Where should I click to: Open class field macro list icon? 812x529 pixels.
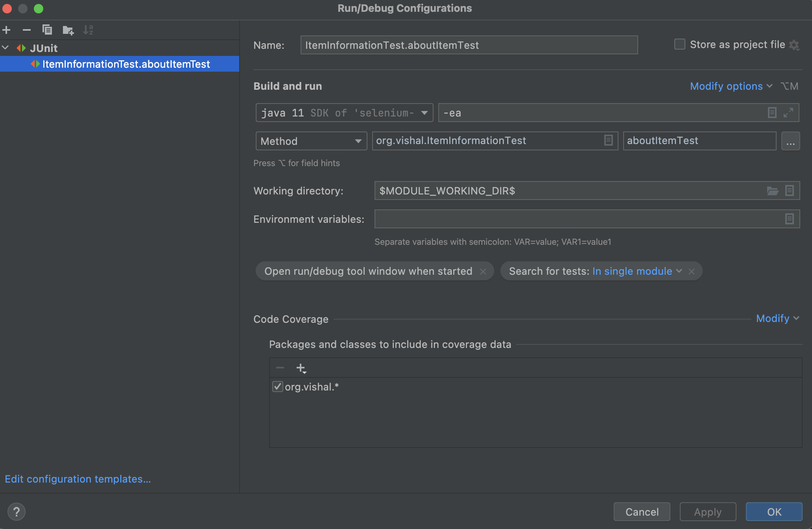(609, 140)
